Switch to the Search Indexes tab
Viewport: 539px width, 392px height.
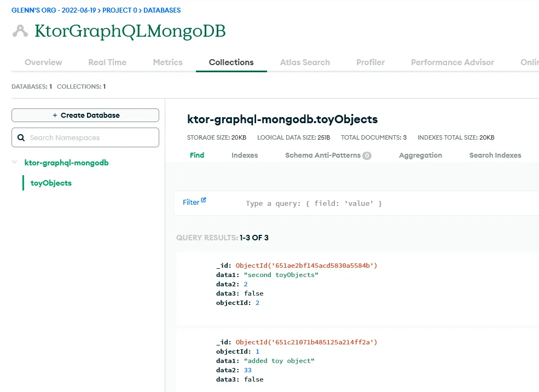point(495,155)
